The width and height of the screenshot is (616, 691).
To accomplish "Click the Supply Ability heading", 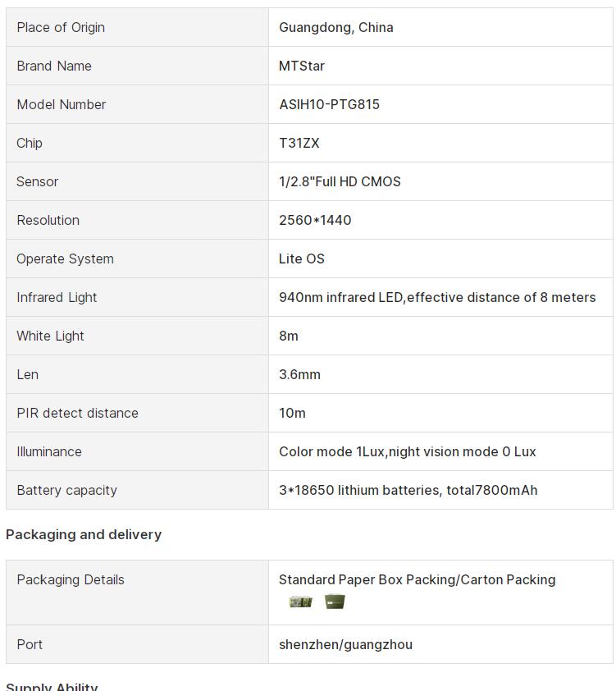I will (52, 686).
